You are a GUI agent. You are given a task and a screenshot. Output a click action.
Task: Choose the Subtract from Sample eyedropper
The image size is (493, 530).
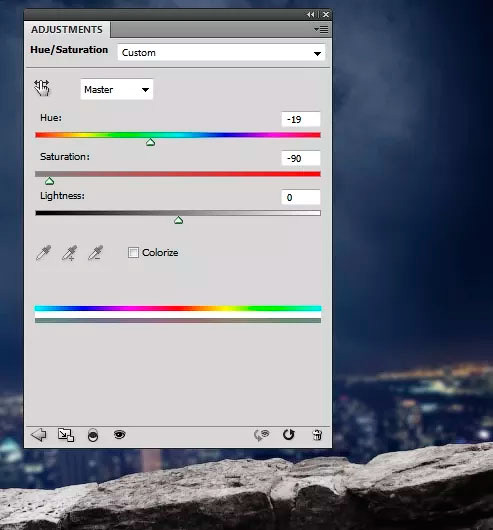96,253
